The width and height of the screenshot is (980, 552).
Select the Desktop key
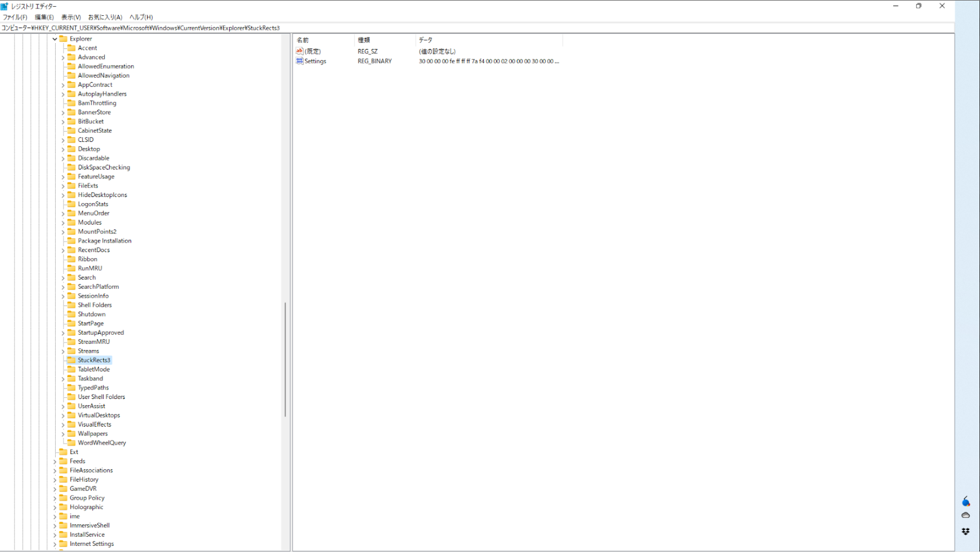pos(89,149)
